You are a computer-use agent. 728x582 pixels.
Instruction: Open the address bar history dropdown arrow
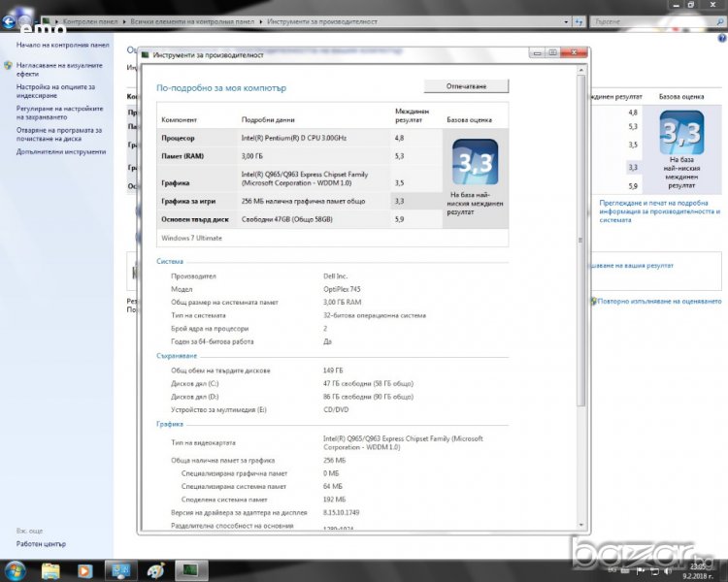(x=566, y=21)
